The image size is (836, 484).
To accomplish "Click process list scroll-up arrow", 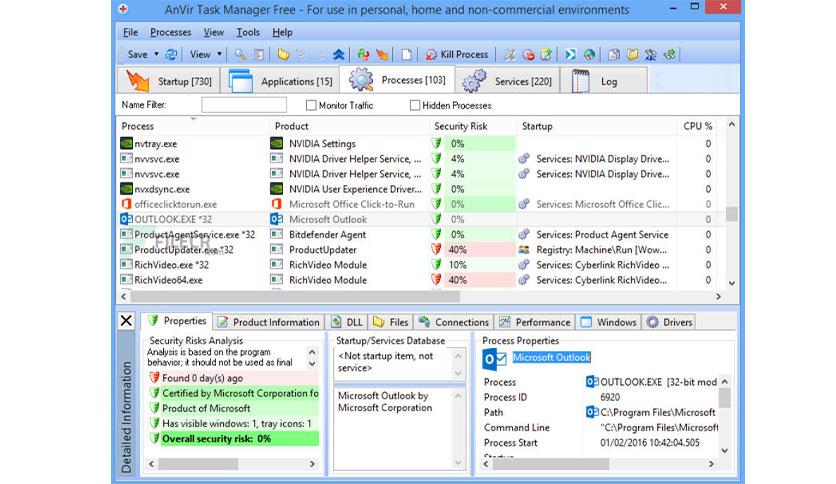I will (x=732, y=125).
